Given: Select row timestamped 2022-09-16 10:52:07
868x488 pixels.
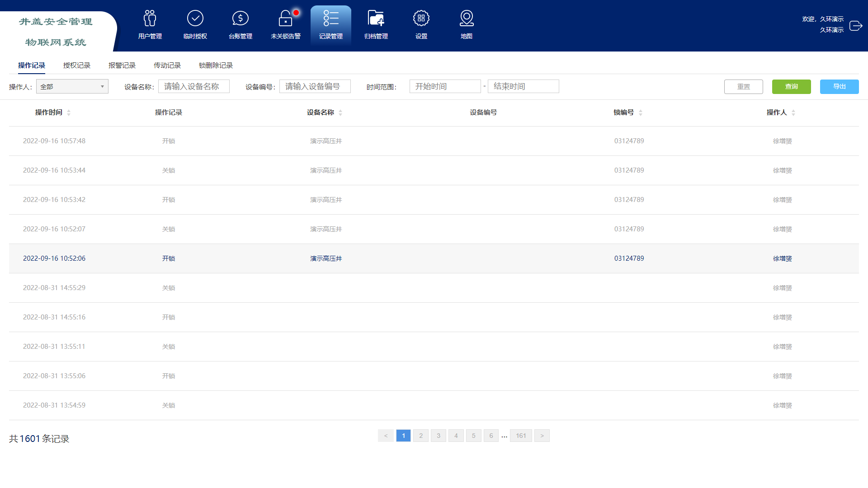Looking at the screenshot, I should coord(434,229).
